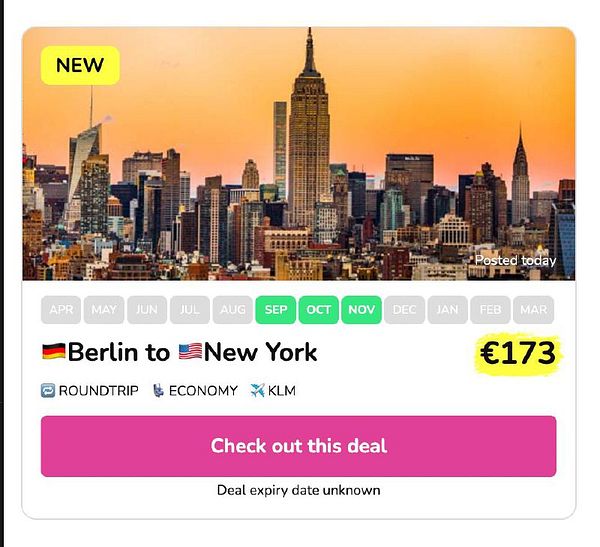The width and height of the screenshot is (600, 547).
Task: Open the New York skyline photo
Action: [298, 153]
